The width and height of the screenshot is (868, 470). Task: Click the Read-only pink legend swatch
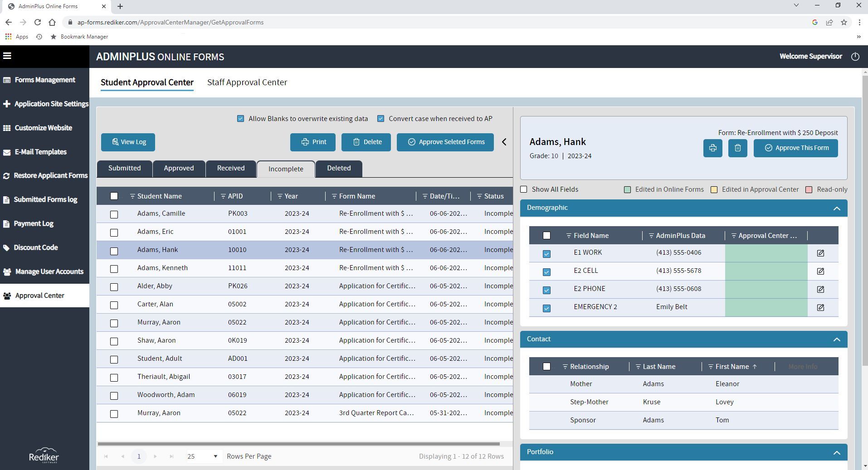[x=809, y=189]
